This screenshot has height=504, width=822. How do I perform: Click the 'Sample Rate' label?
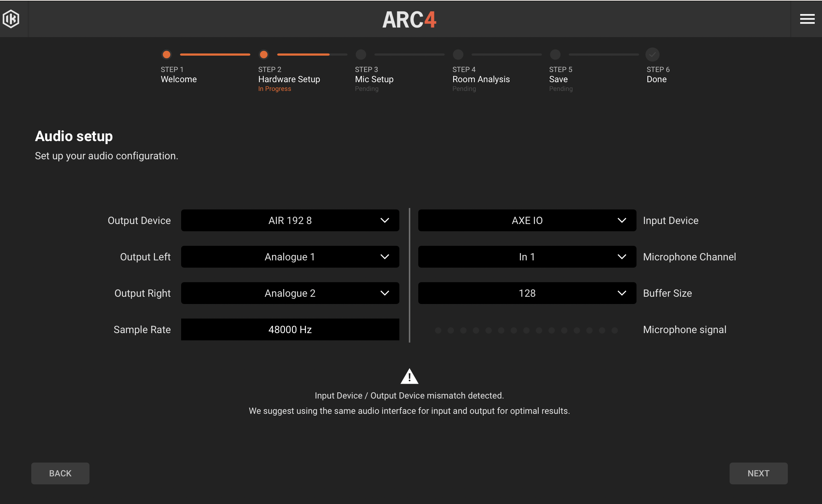coord(142,329)
